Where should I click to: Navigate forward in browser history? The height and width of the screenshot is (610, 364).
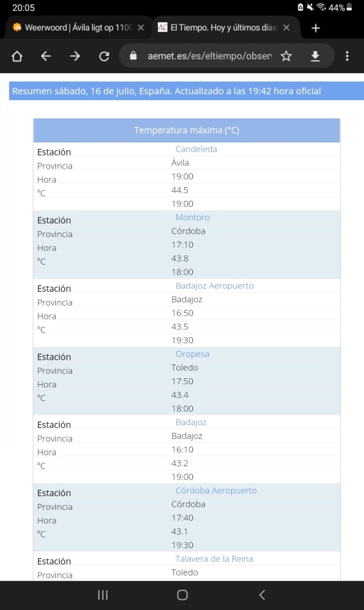click(x=75, y=56)
